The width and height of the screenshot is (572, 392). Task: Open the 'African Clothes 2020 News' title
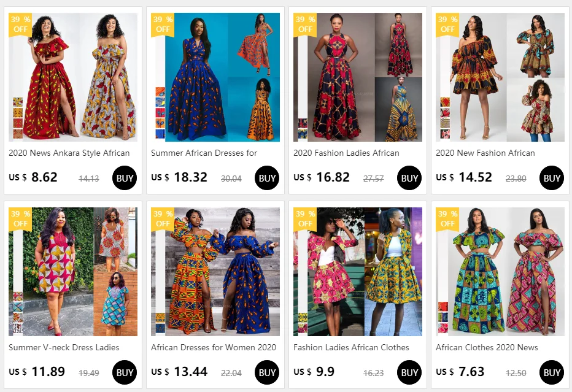click(x=487, y=347)
